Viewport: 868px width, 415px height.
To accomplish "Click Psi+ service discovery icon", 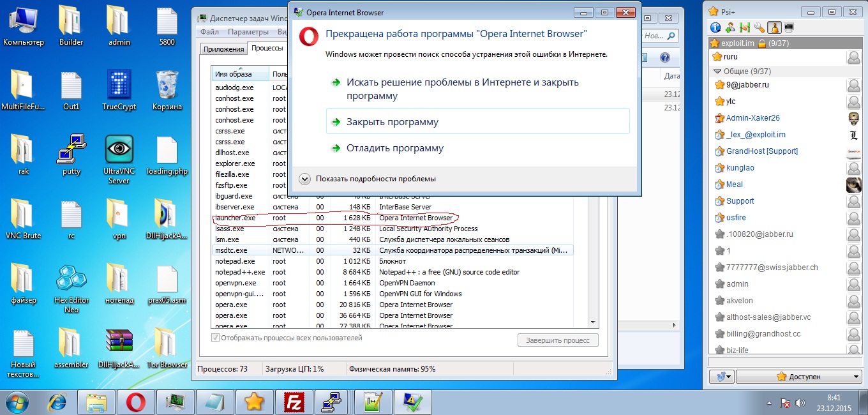I will (x=744, y=27).
